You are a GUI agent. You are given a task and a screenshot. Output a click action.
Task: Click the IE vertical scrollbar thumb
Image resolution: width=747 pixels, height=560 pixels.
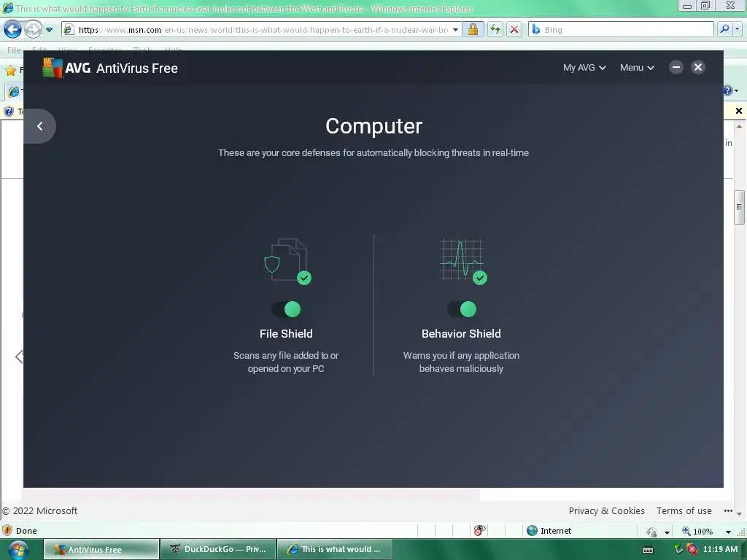[x=739, y=207]
